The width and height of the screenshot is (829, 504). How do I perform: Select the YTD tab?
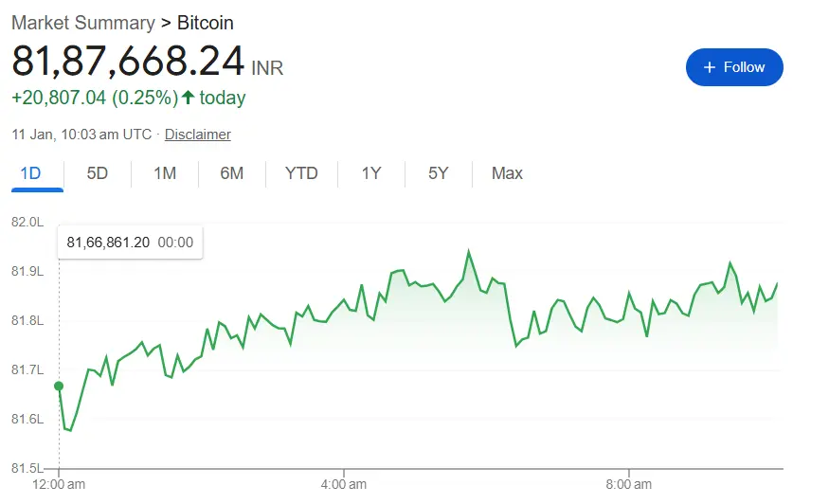pos(301,173)
